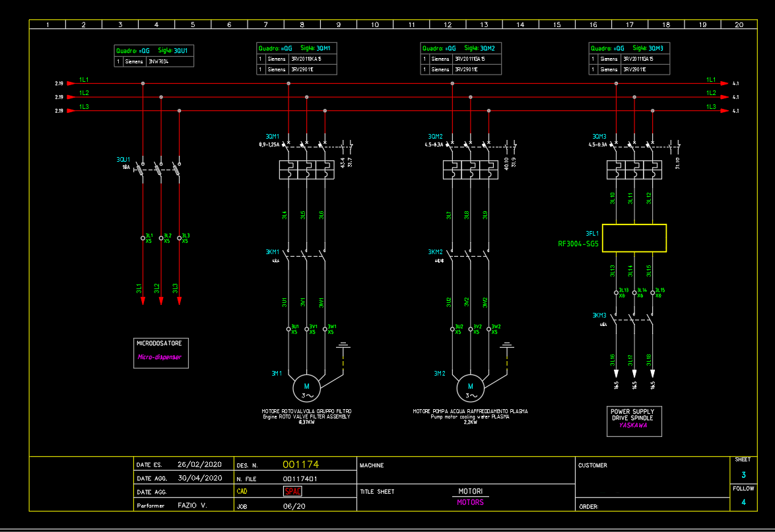This screenshot has width=775, height=532.
Task: Click the 3NW7034 cell in the 3QU1 table
Action: [x=170, y=62]
